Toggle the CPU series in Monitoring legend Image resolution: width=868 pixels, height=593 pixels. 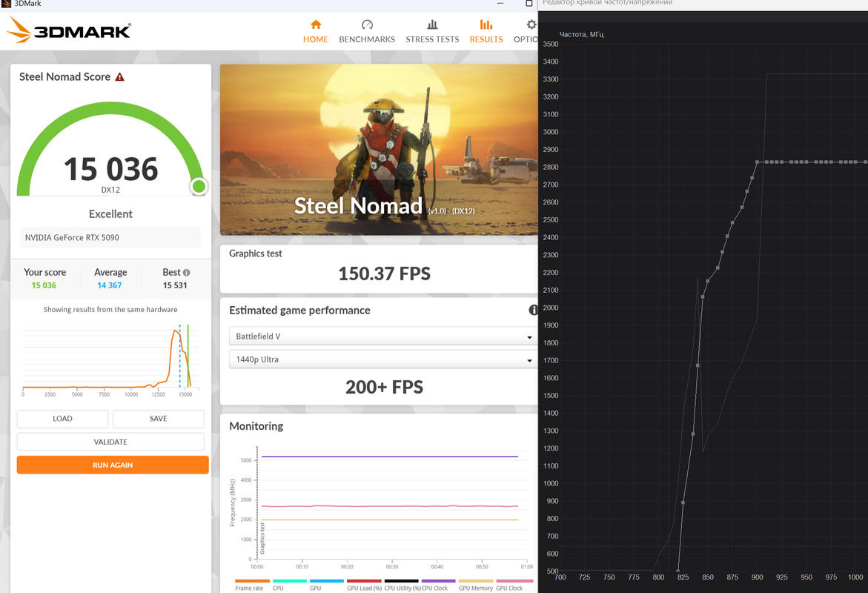point(289,585)
